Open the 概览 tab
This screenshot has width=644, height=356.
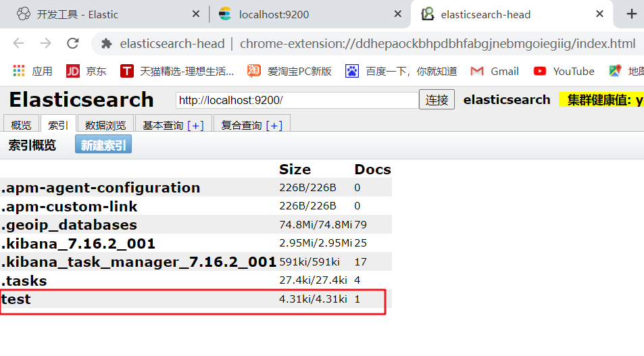point(22,125)
